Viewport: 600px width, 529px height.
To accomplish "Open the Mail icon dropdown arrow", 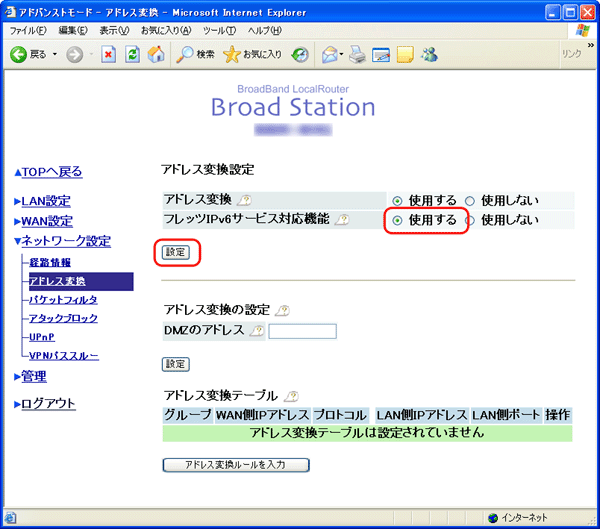I will (x=341, y=54).
